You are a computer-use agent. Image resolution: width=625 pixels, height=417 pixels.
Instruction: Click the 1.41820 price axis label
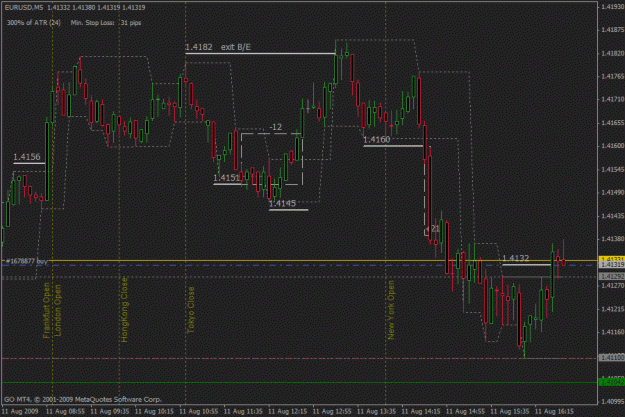click(x=613, y=53)
